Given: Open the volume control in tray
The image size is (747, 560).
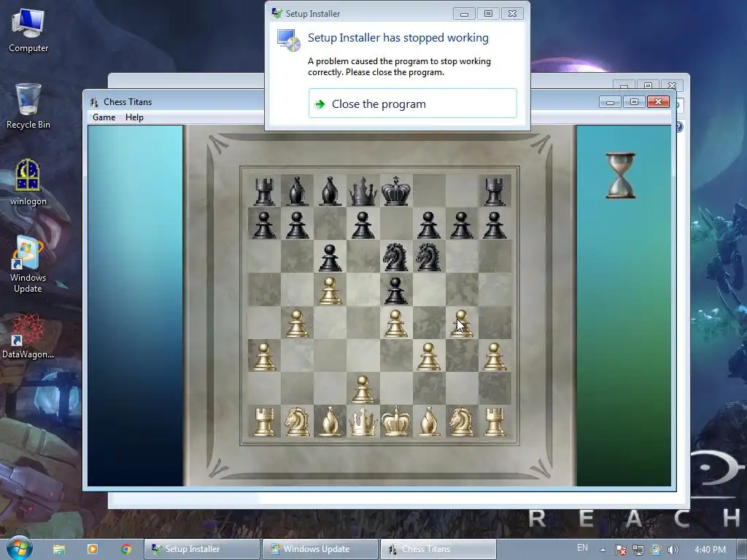Looking at the screenshot, I should coord(673,550).
